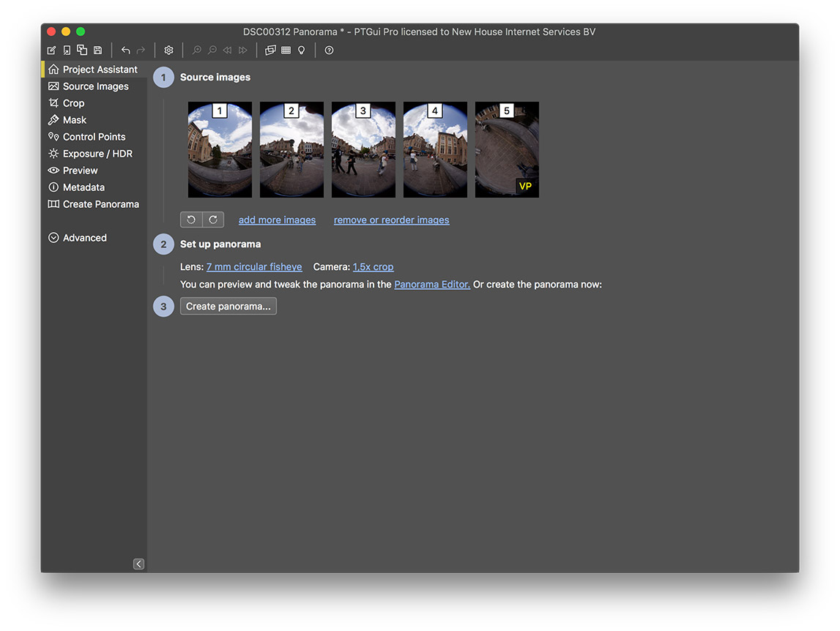The width and height of the screenshot is (840, 631).
Task: Open help with the question mark icon
Action: 330,51
